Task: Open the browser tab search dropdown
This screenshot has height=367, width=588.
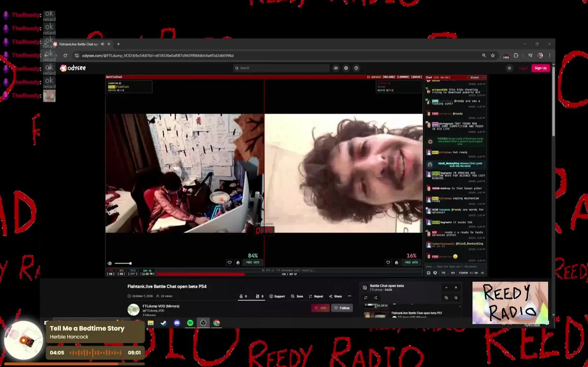Action: (46, 44)
